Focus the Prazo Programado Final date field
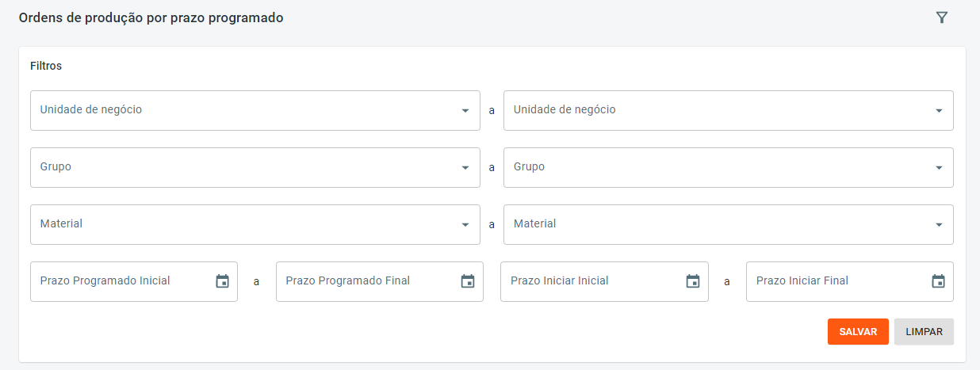 (365, 281)
